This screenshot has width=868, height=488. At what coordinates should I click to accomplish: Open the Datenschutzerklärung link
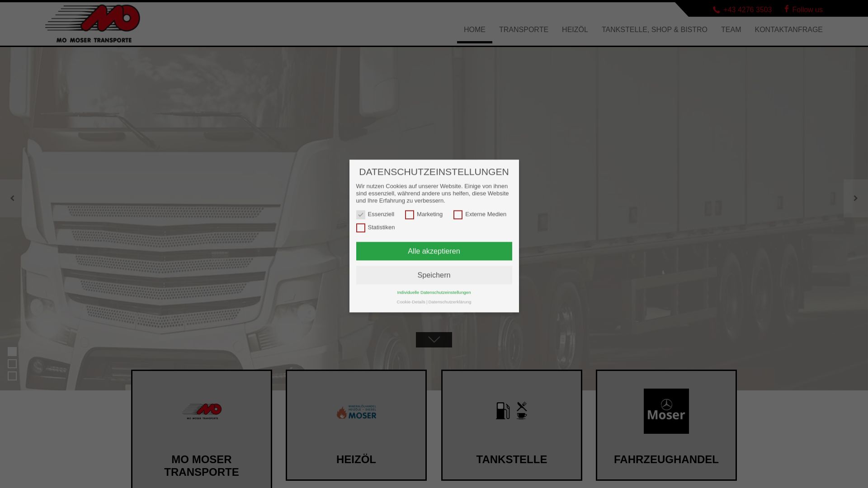click(450, 302)
